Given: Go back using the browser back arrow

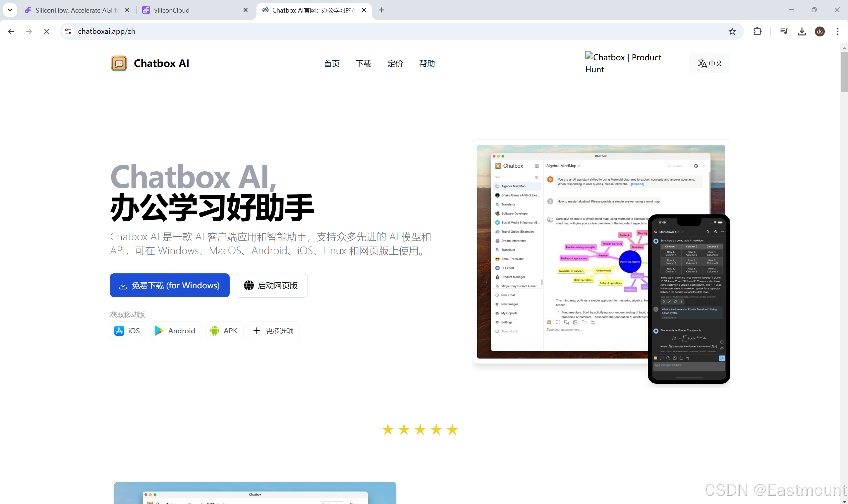Looking at the screenshot, I should 11,31.
